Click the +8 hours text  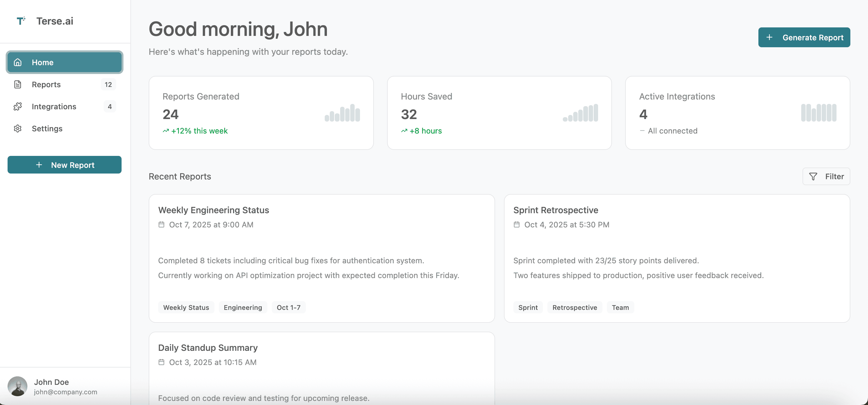click(425, 131)
